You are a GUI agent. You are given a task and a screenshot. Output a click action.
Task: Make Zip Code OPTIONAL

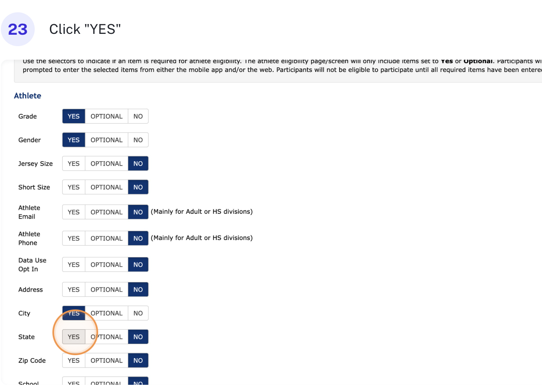click(x=106, y=361)
